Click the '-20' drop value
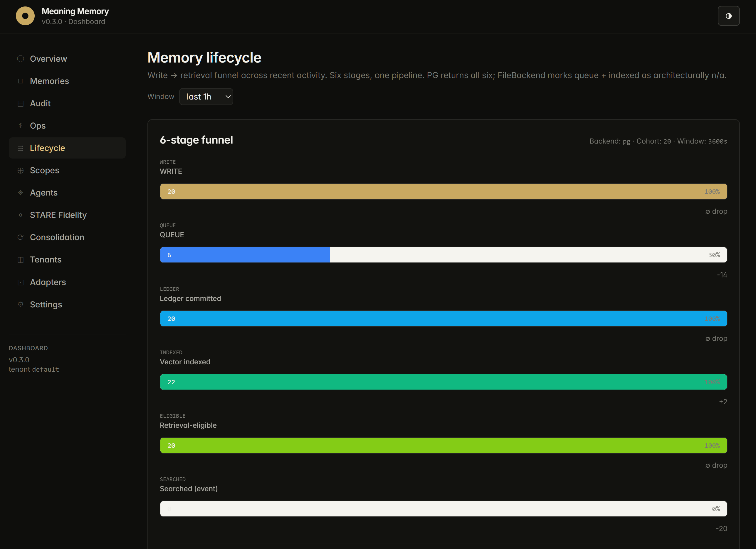The image size is (756, 549). [721, 529]
